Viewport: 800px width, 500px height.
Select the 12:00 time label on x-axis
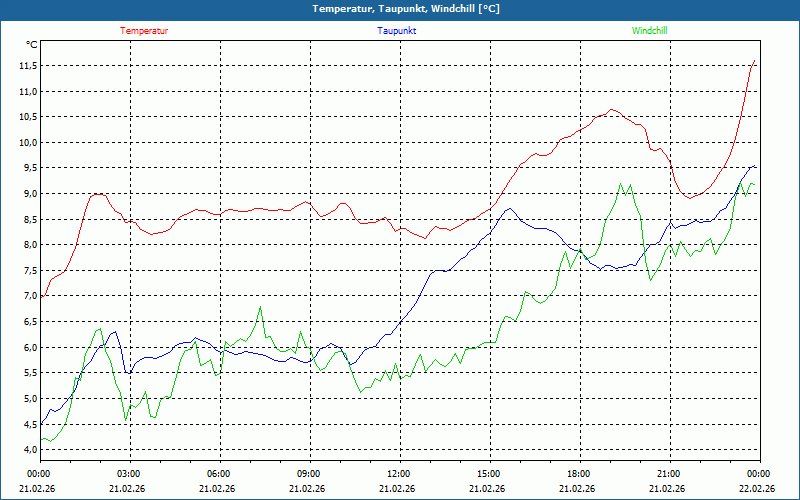click(x=398, y=474)
